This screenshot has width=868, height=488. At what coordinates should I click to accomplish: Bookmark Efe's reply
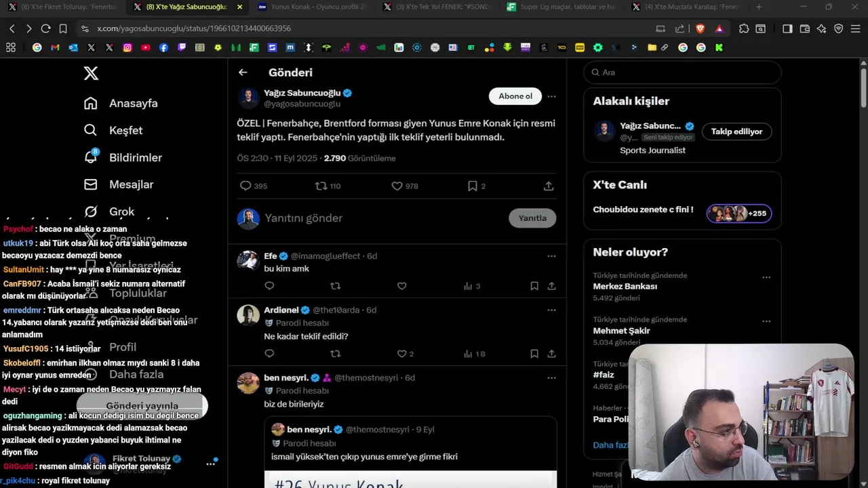534,286
